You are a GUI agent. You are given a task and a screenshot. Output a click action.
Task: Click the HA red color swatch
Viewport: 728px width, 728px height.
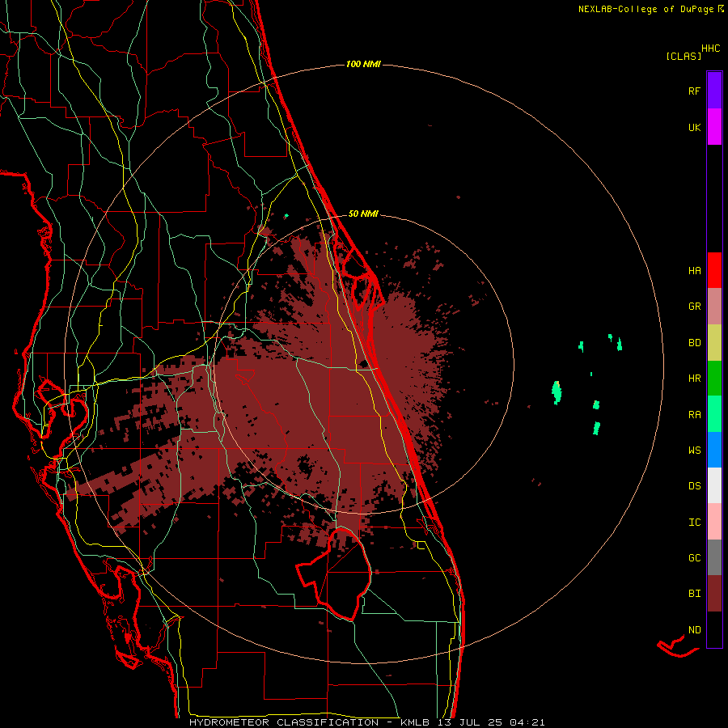tap(714, 270)
